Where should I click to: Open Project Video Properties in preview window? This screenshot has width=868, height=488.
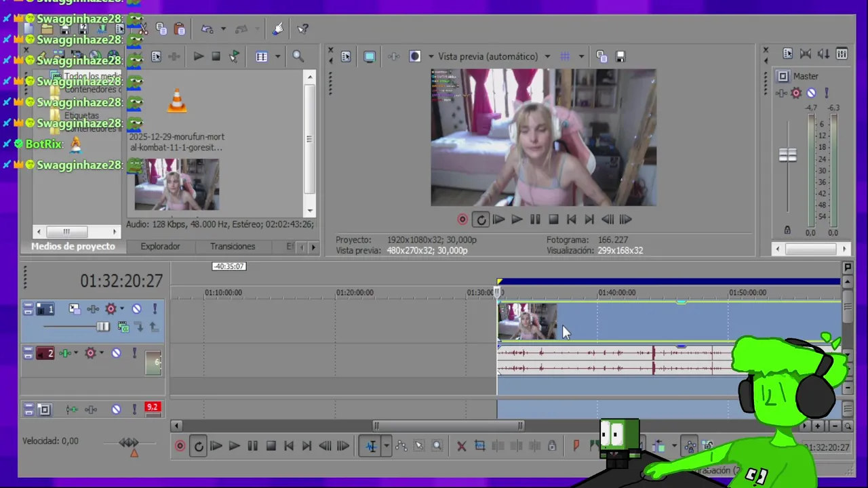(346, 57)
